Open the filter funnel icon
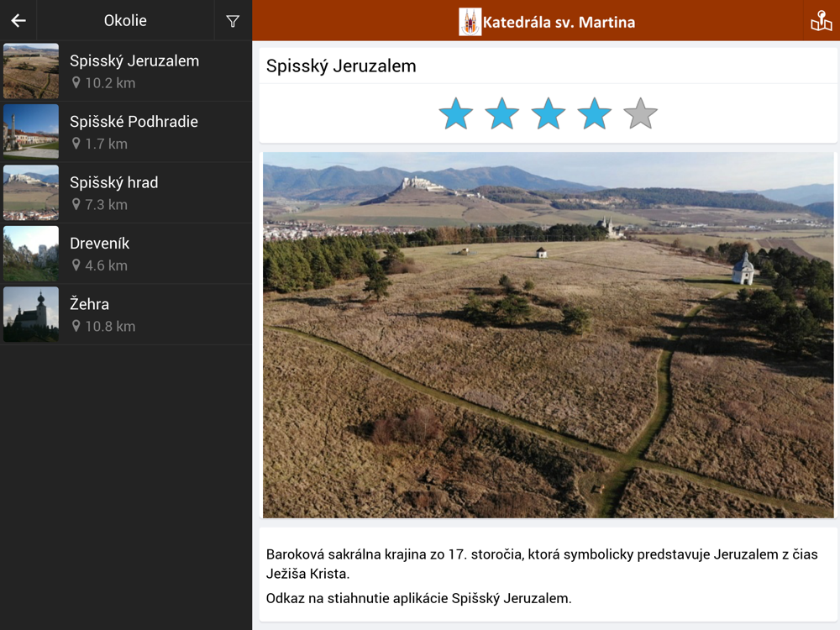Screen dimensions: 840x630 (233, 21)
